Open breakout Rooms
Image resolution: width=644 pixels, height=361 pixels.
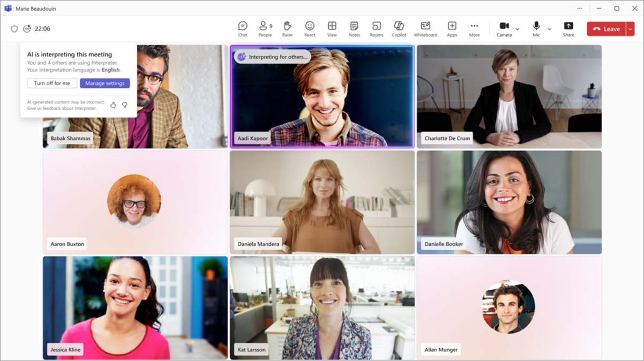click(376, 28)
